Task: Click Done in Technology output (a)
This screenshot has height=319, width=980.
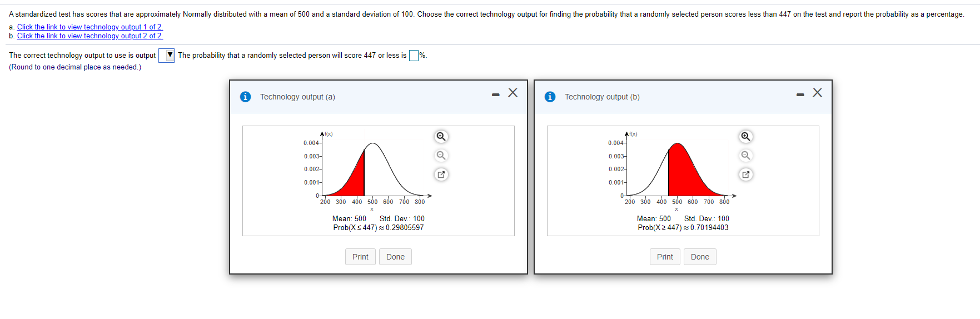Action: pyautogui.click(x=395, y=257)
